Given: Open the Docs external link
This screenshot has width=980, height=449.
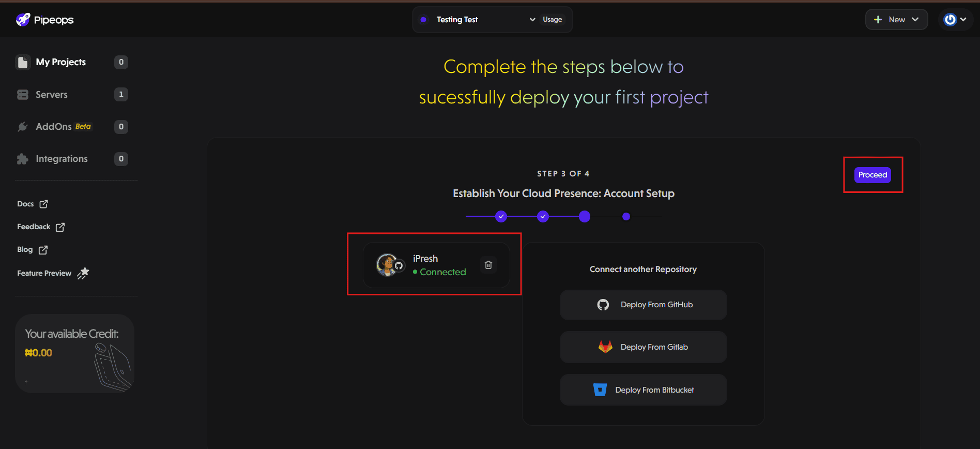Looking at the screenshot, I should (x=33, y=204).
